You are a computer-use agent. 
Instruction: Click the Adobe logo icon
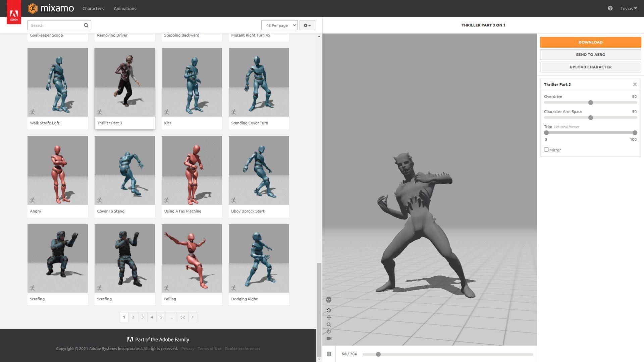(14, 12)
